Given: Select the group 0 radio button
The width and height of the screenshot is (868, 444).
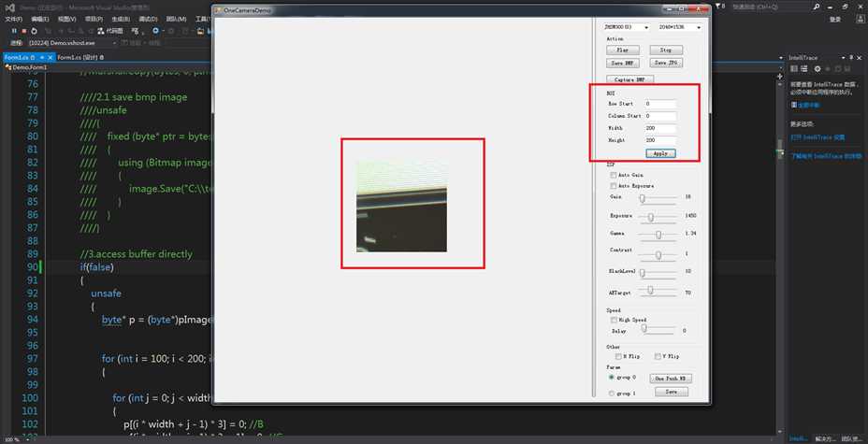Looking at the screenshot, I should [x=612, y=377].
